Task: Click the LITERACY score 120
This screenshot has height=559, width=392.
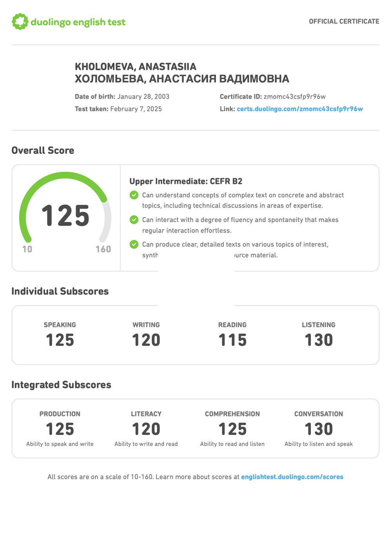Action: pos(146,429)
